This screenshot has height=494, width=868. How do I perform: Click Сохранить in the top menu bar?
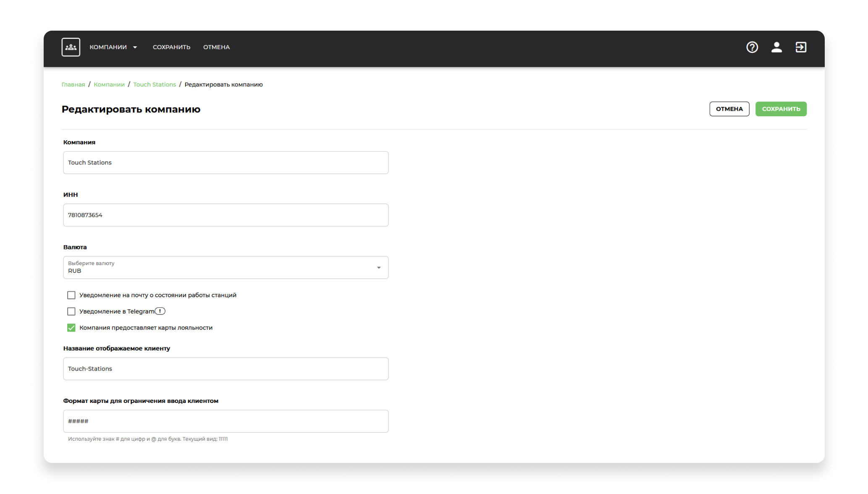(x=171, y=47)
